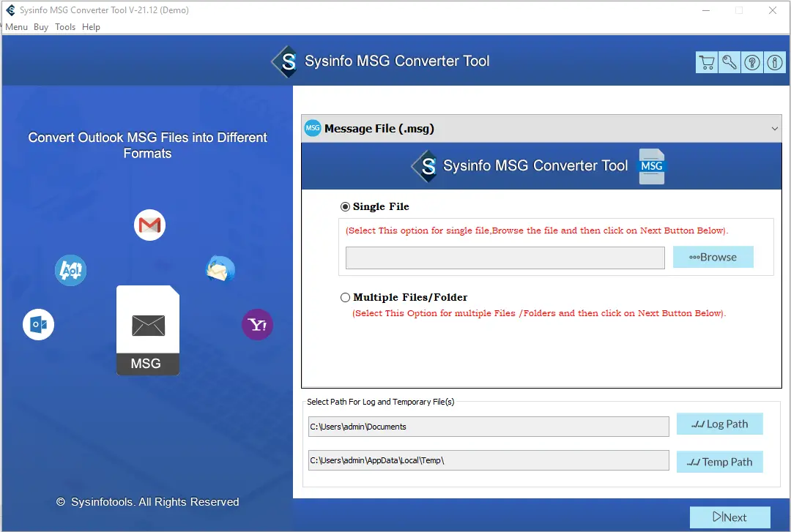Click the Log Path button
Image resolution: width=791 pixels, height=532 pixels.
click(719, 424)
